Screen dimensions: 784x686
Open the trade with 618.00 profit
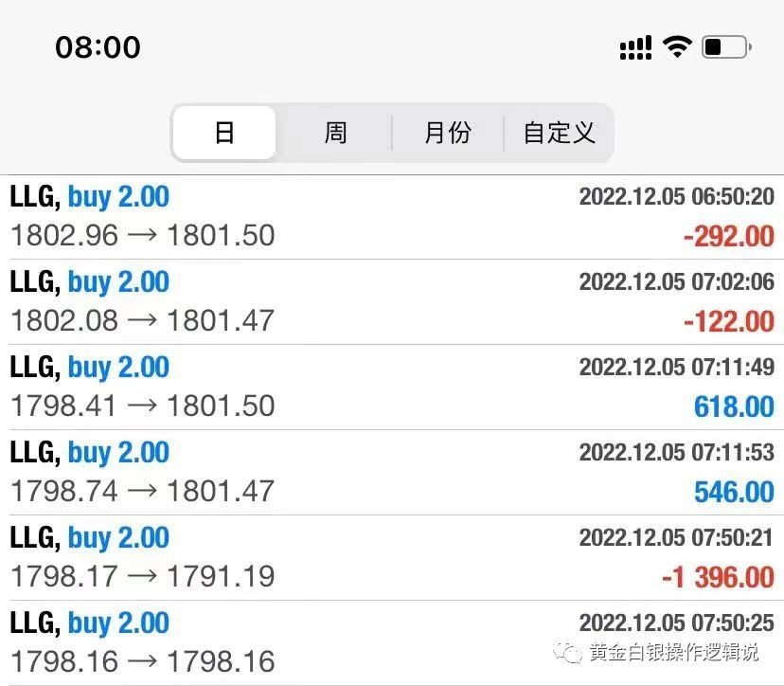pyautogui.click(x=734, y=406)
